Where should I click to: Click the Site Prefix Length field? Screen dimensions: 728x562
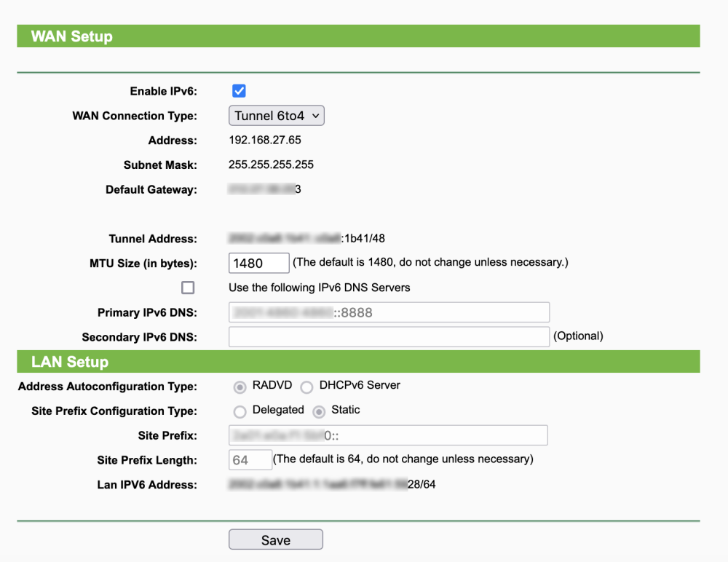pos(250,460)
